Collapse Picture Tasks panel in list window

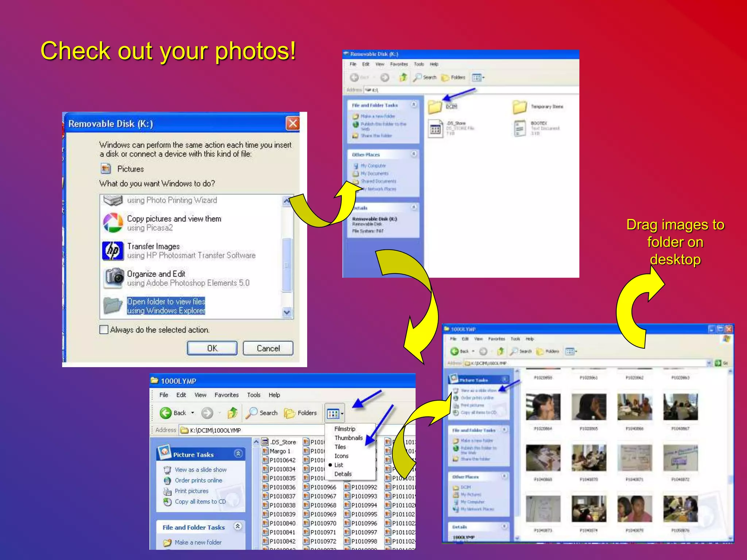pos(238,454)
